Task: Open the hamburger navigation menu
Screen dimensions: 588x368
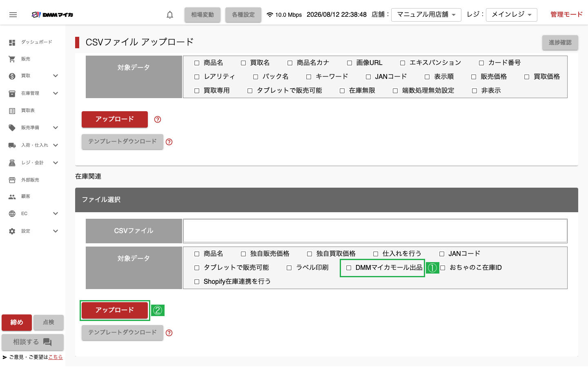Action: (x=13, y=15)
